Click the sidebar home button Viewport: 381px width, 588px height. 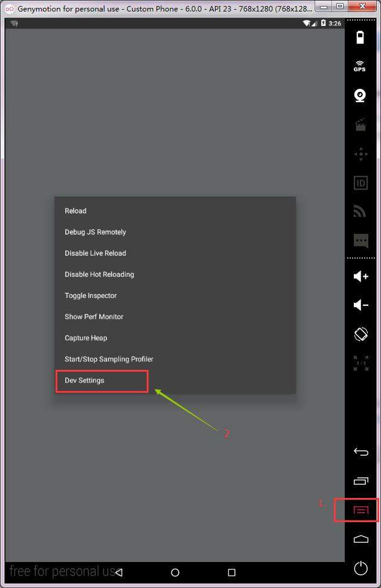click(360, 539)
